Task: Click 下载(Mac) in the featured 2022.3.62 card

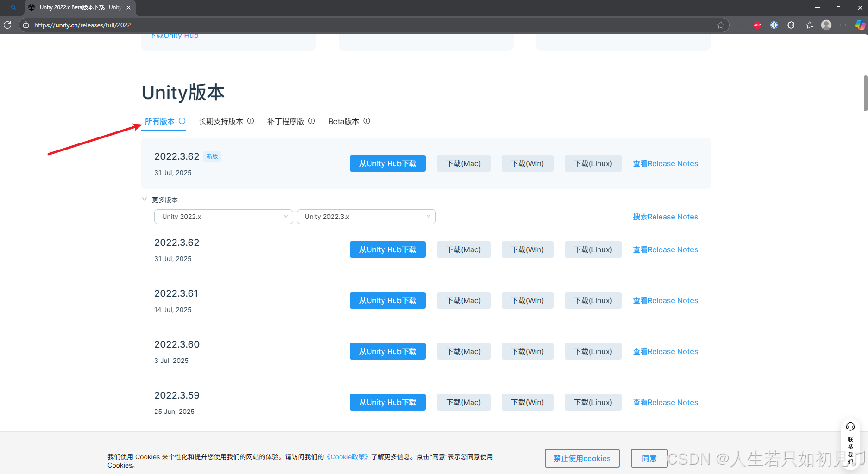Action: (x=464, y=163)
